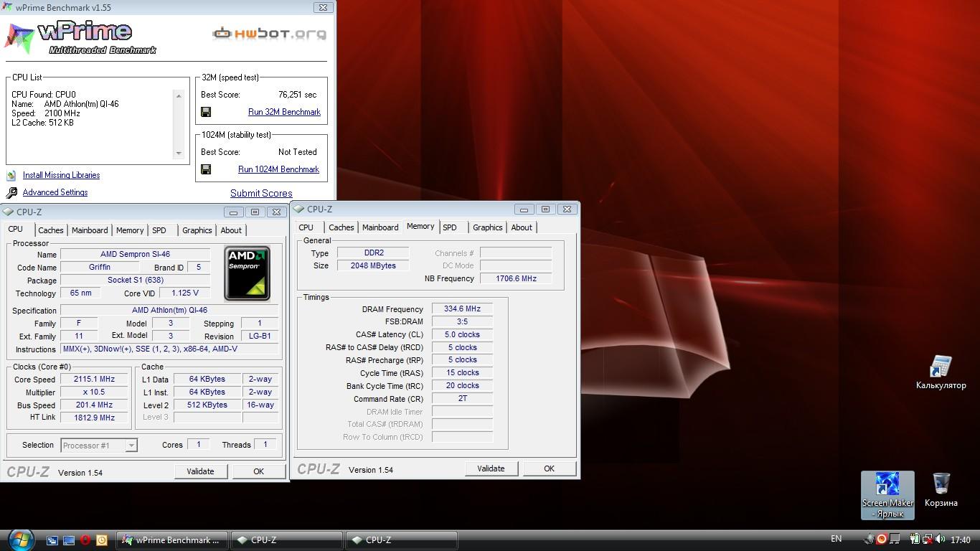Click the EN language indicator

point(836,539)
